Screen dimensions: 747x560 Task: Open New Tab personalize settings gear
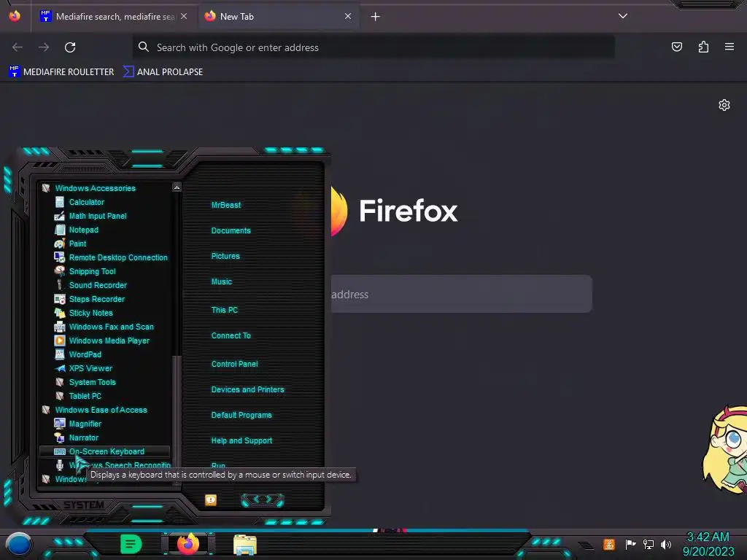pyautogui.click(x=724, y=105)
